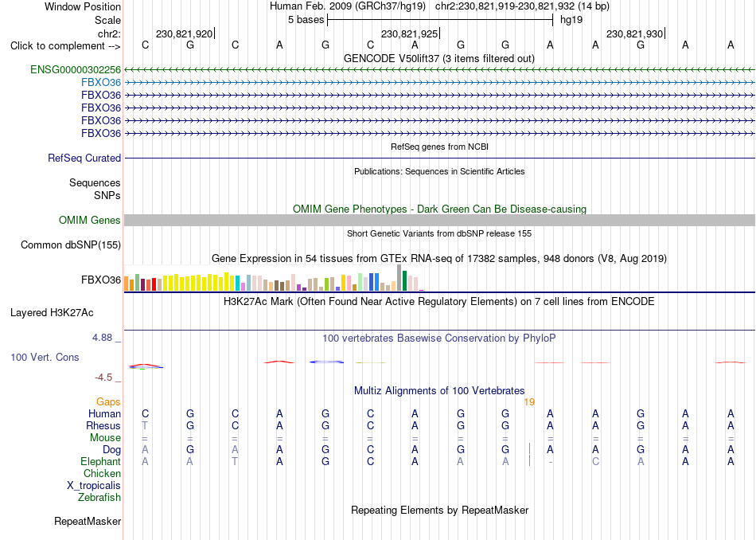
Task: Open Publications: Sequences in Scientific Articles title
Action: pyautogui.click(x=439, y=171)
